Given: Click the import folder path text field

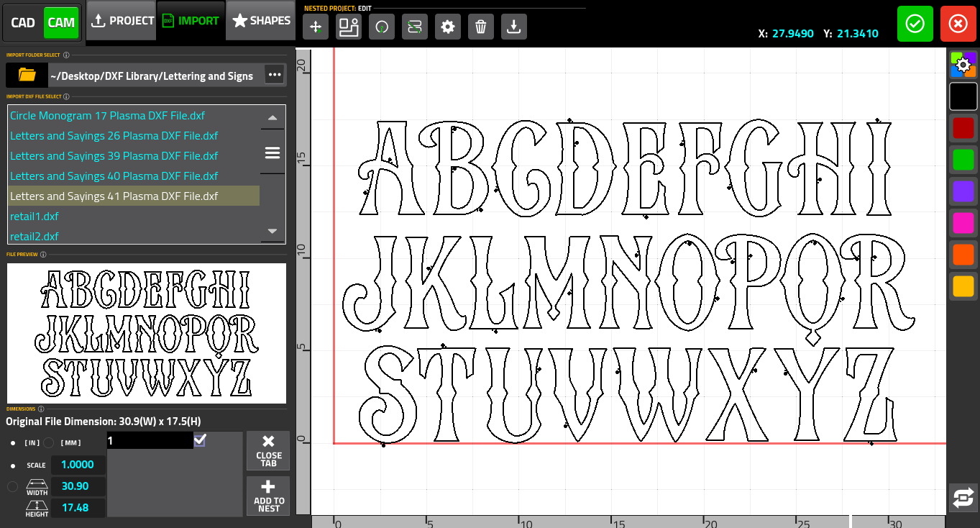Looking at the screenshot, I should pos(155,75).
